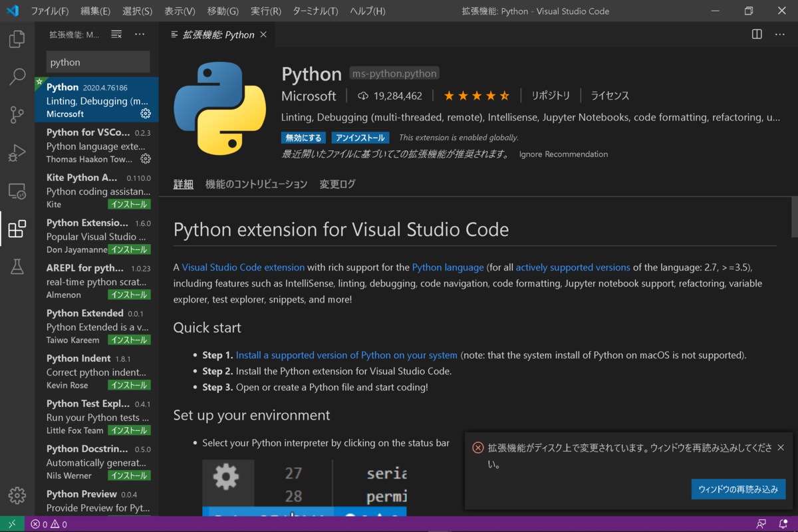Select Python Preview in extension list
Viewport: 798px width, 532px height.
[x=97, y=501]
